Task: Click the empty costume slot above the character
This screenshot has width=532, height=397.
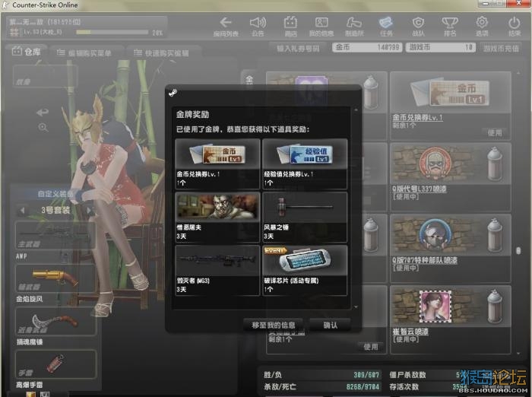Action: tap(46, 76)
